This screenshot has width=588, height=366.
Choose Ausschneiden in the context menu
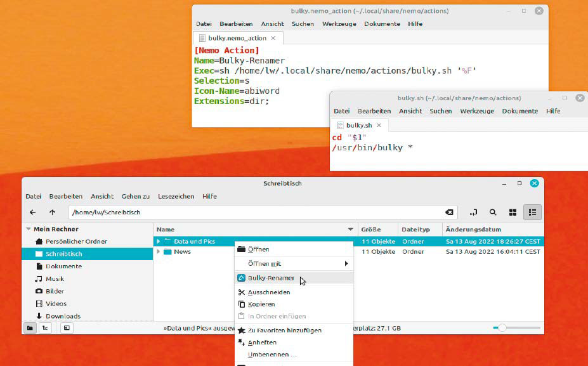coord(294,292)
